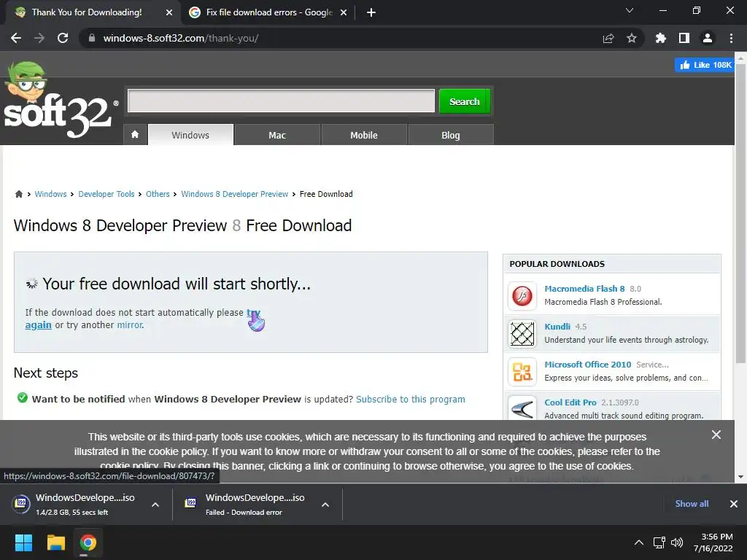Click Show all downloads

(692, 503)
